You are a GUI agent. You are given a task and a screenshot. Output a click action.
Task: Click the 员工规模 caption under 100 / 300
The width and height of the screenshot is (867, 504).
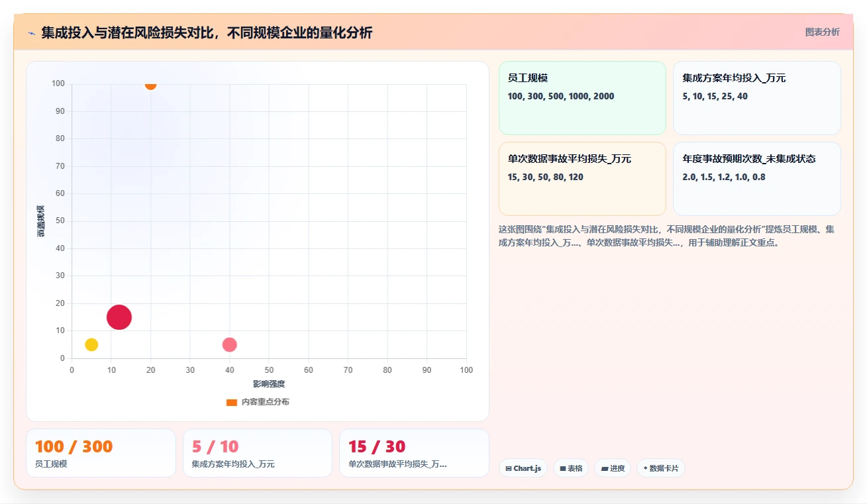tap(51, 464)
